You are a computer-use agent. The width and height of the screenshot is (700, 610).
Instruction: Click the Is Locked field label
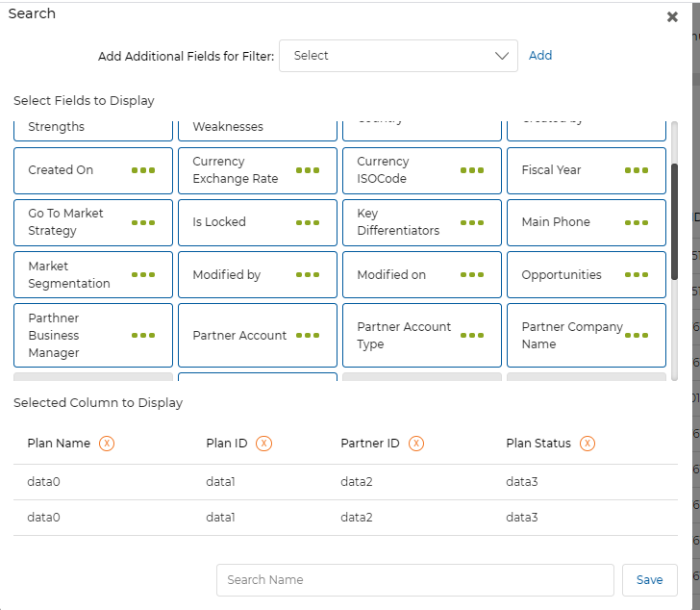point(219,222)
